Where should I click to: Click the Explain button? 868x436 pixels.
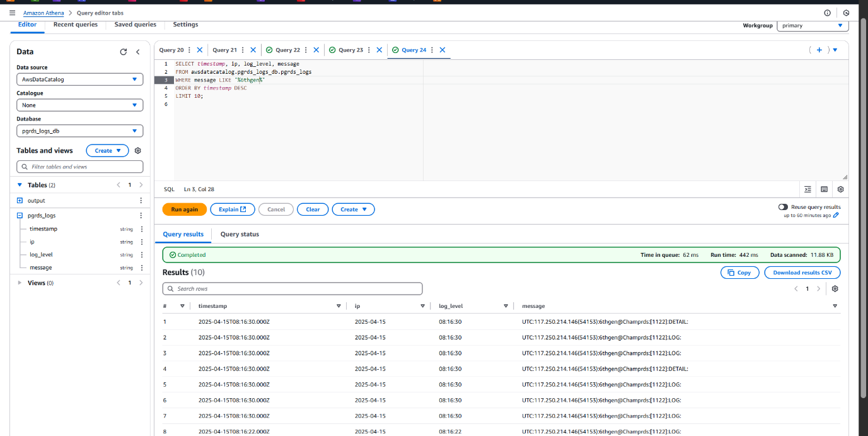click(x=233, y=209)
